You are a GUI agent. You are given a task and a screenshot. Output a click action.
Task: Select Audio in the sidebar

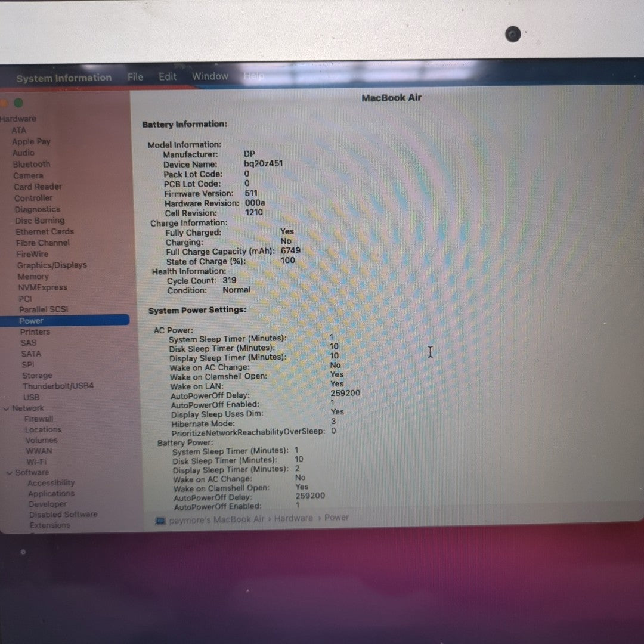[x=23, y=153]
